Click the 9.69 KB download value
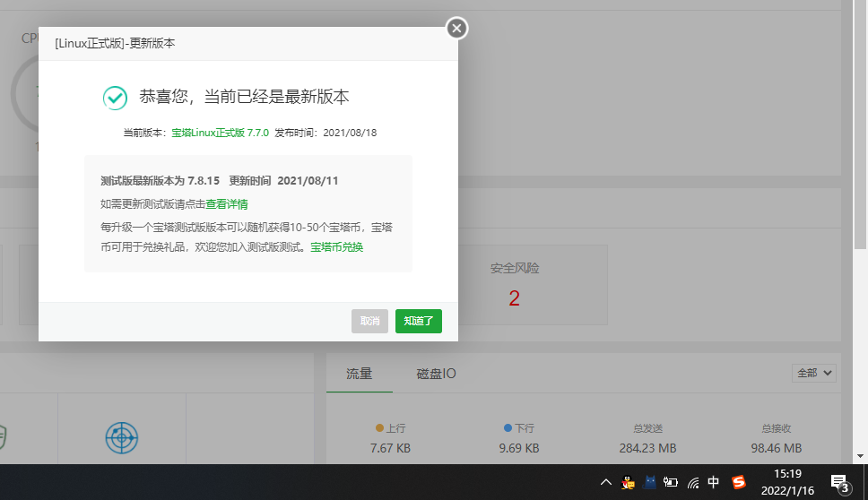Image resolution: width=868 pixels, height=500 pixels. (518, 448)
